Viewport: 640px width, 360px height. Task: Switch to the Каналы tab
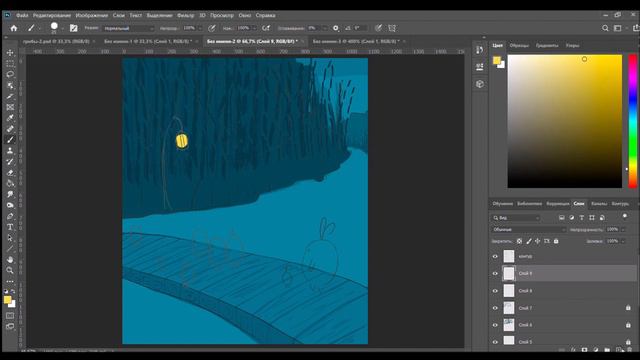click(599, 203)
